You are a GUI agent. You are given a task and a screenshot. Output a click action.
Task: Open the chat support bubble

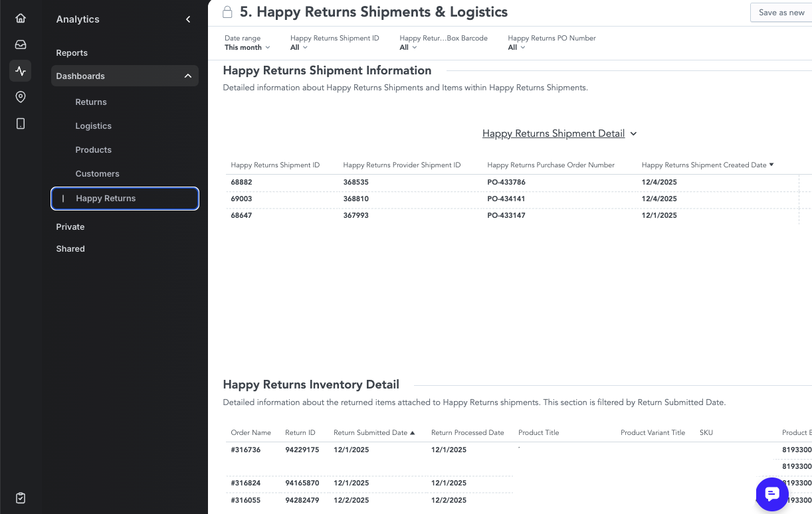[772, 494]
